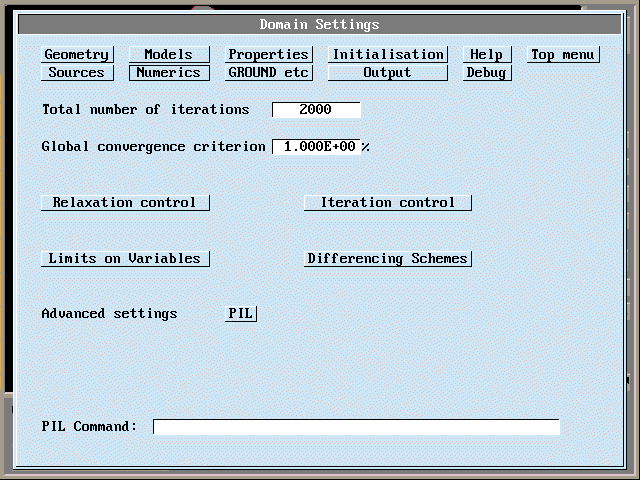Open the Help section
Image resolution: width=640 pixels, height=480 pixels.
[x=487, y=55]
